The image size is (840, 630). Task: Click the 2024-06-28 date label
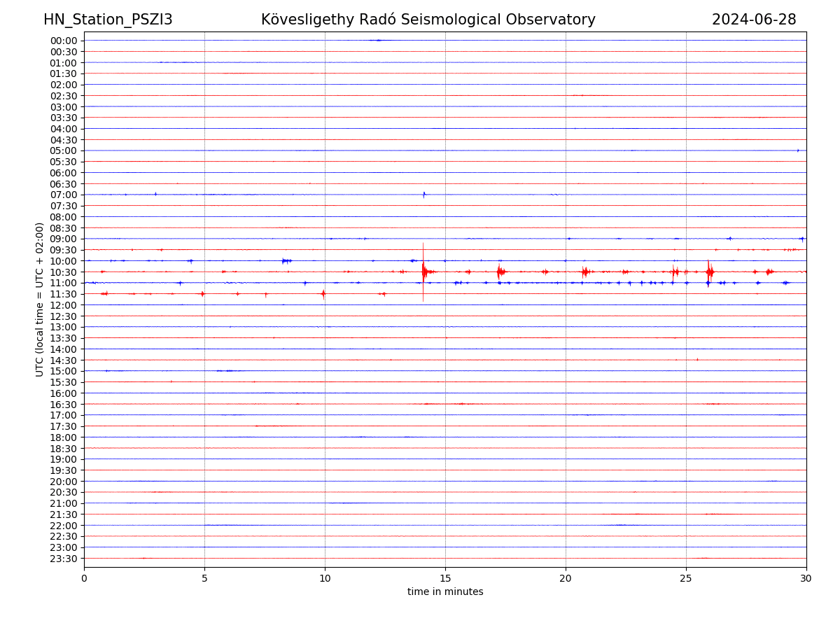tap(753, 20)
